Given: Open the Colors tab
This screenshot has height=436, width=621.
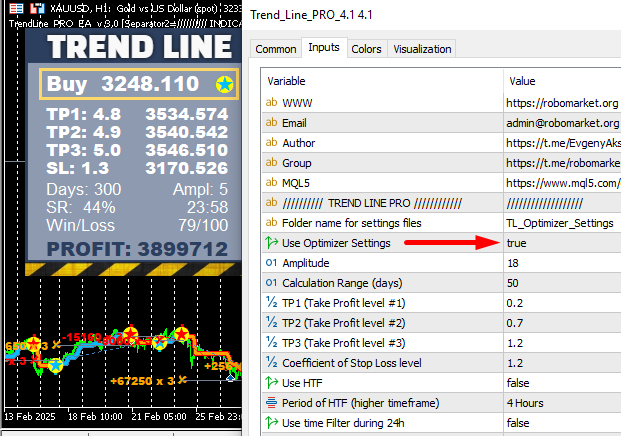Looking at the screenshot, I should point(366,49).
